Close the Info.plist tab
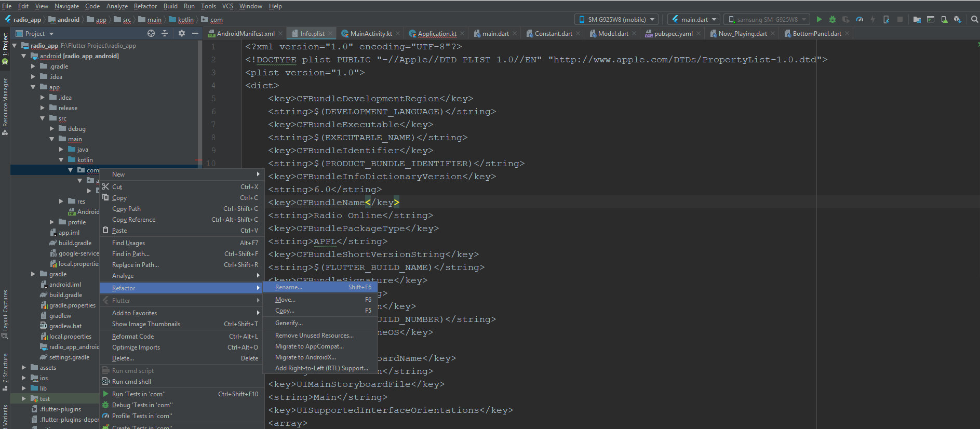Image resolution: width=980 pixels, height=429 pixels. (330, 33)
